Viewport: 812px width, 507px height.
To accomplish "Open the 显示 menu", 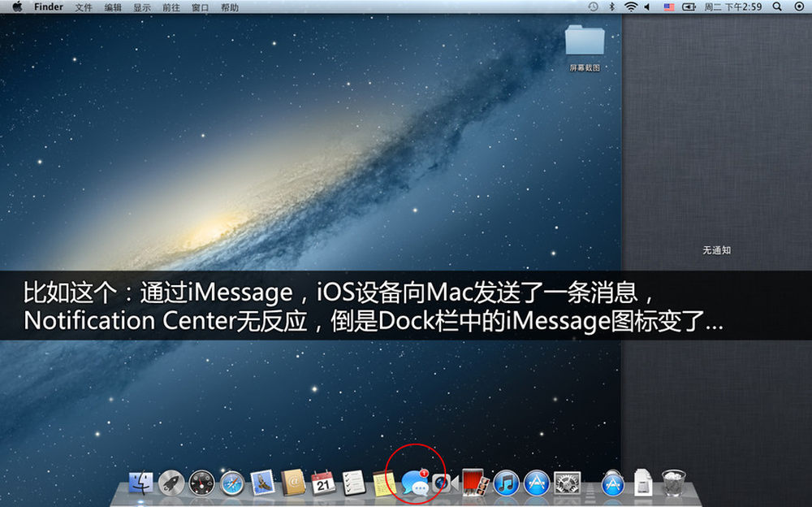I will [141, 7].
